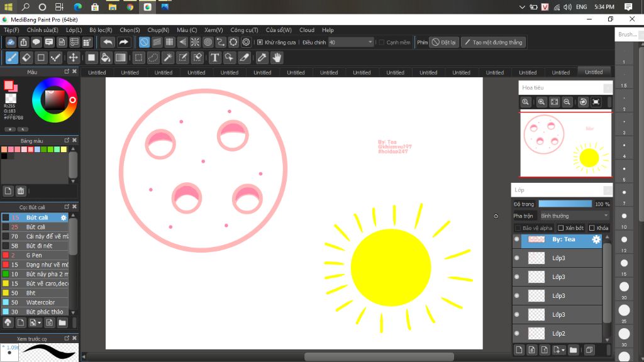This screenshot has height=362, width=644.
Task: Open By: Tea layer settings gear
Action: [596, 239]
